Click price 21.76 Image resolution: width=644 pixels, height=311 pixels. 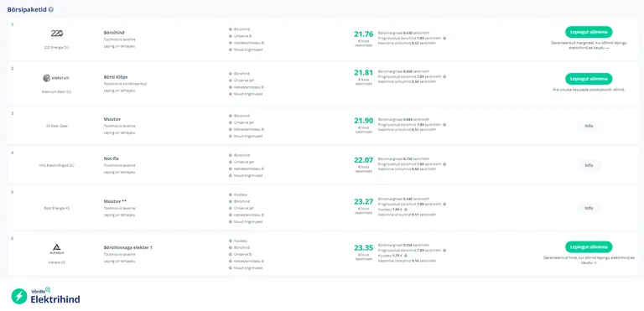point(363,34)
